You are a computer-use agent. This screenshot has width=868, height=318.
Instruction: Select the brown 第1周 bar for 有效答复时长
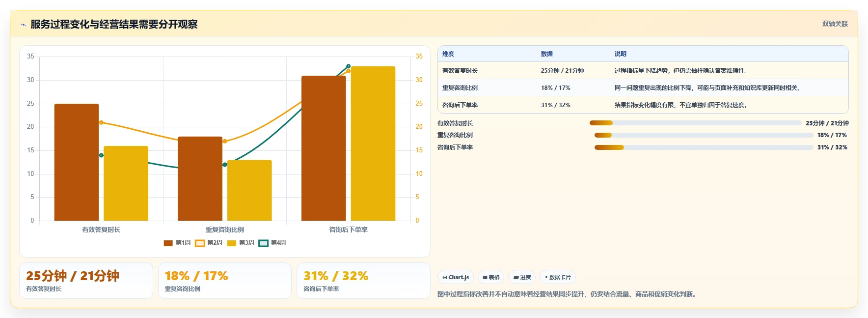(77, 162)
